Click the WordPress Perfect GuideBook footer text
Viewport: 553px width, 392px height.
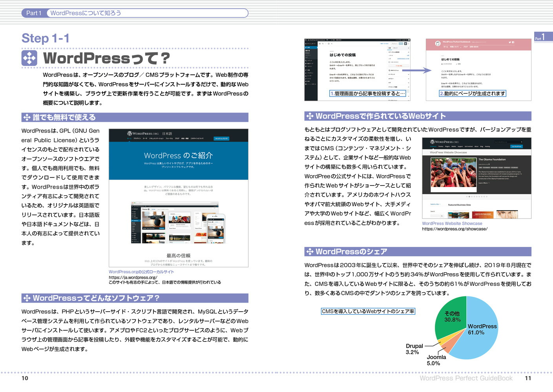click(466, 378)
